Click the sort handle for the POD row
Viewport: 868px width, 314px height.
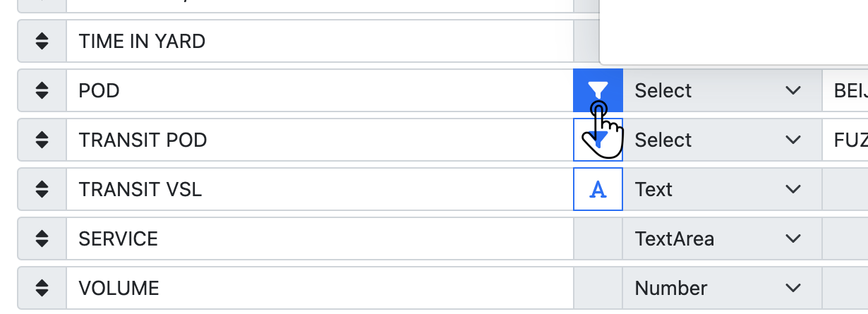tap(42, 90)
